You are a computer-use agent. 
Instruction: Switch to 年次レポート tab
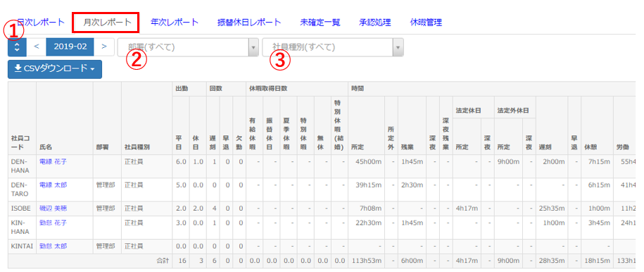coord(175,23)
